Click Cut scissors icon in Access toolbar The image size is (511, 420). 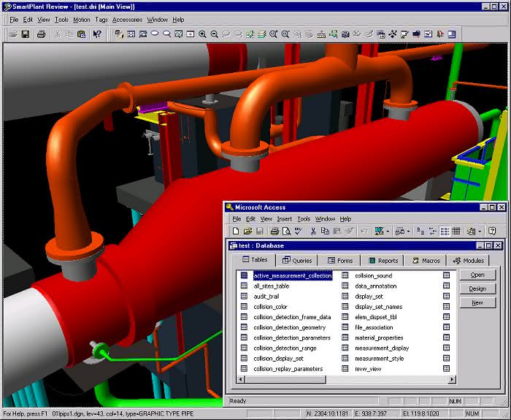point(313,232)
